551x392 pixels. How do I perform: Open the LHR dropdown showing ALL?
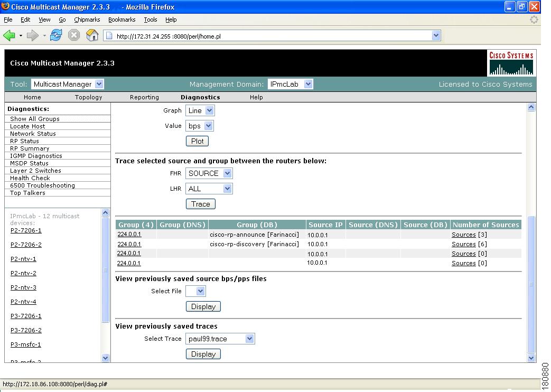[x=209, y=189]
